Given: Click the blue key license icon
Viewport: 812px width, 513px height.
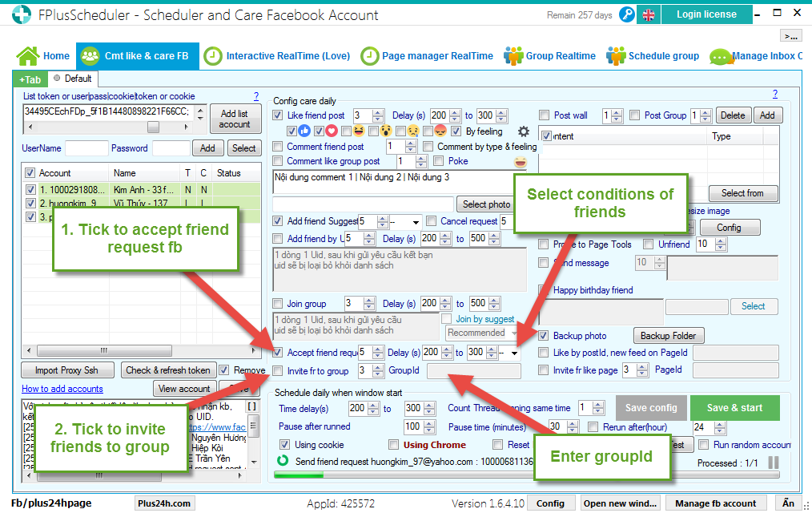Looking at the screenshot, I should click(x=627, y=14).
